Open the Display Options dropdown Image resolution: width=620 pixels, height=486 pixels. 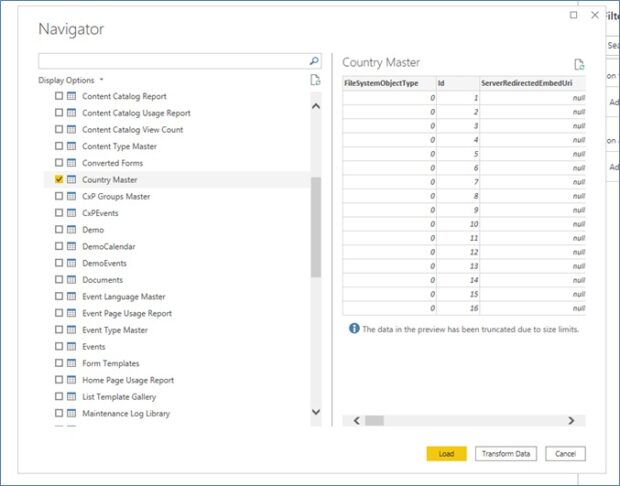(70, 80)
